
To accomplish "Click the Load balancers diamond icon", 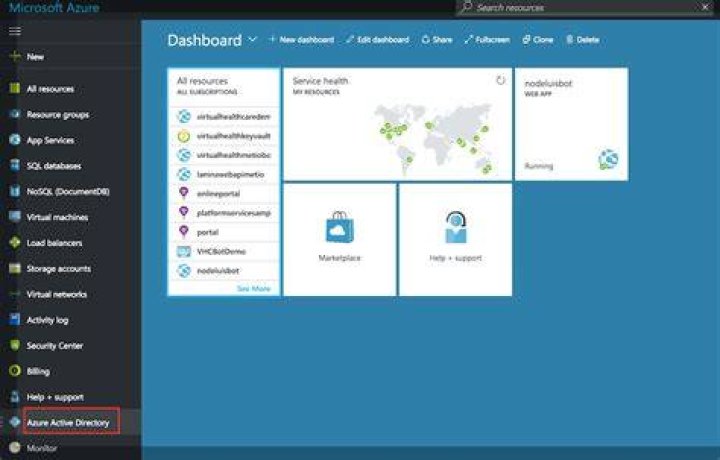I will 15,242.
